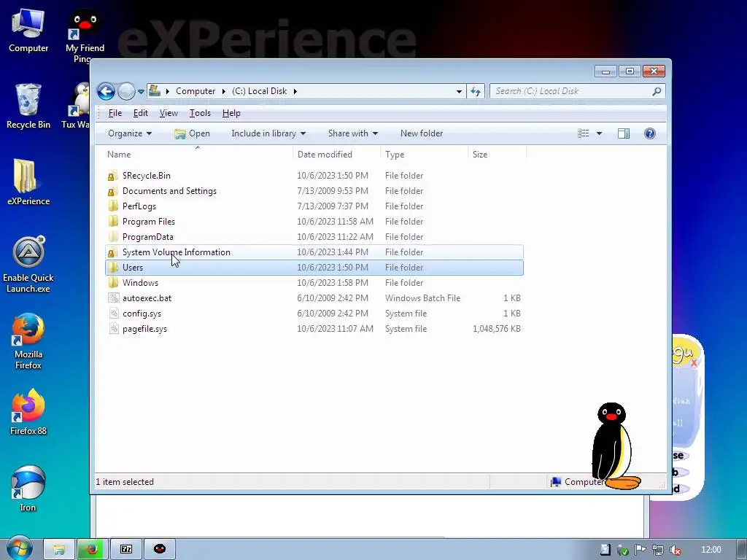Sort by the Name column header

[x=119, y=155]
